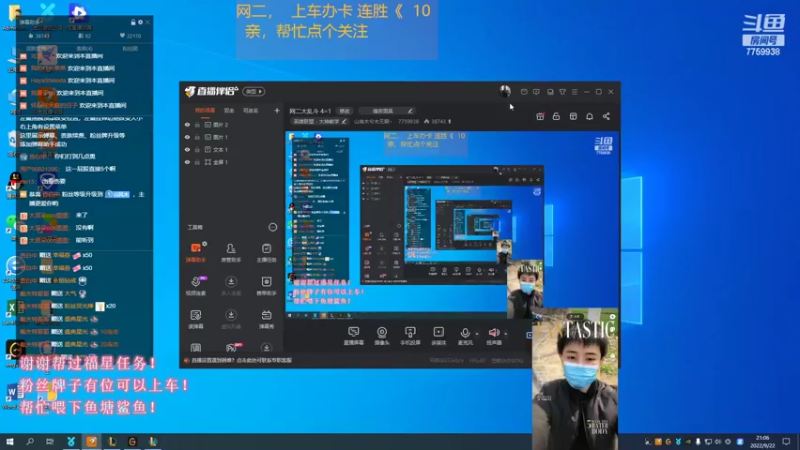Open the gift box icon with red dot
The image size is (800, 450).
point(540,116)
